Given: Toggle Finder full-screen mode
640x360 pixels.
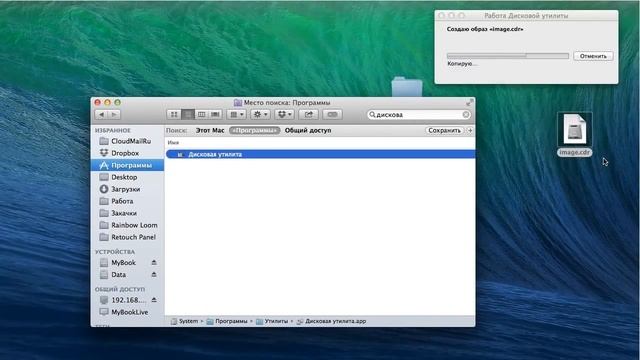Looking at the screenshot, I should [469, 102].
